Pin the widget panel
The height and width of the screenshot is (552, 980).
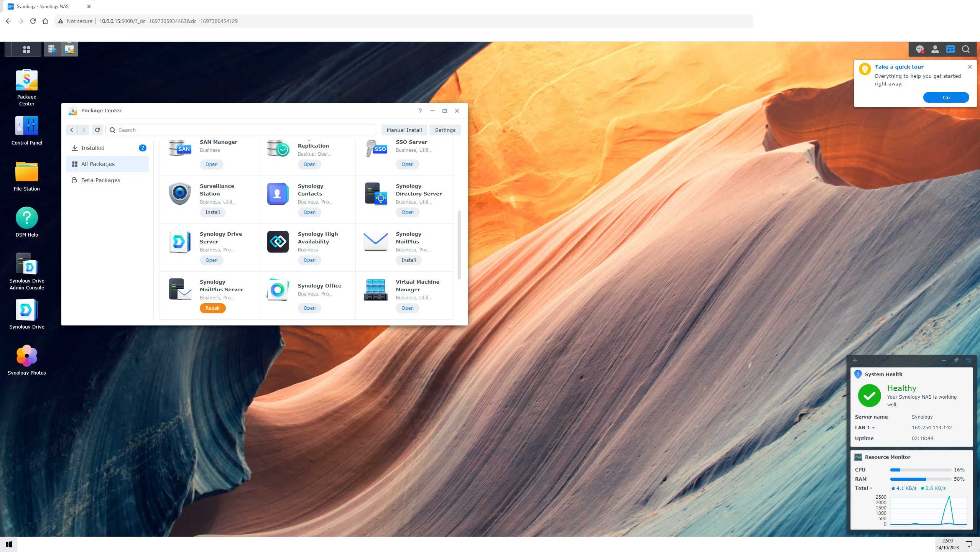[x=956, y=360]
